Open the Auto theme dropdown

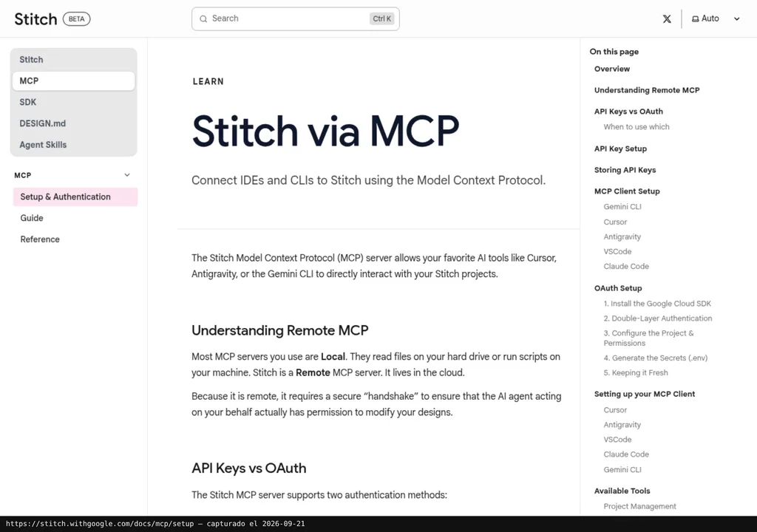[716, 18]
